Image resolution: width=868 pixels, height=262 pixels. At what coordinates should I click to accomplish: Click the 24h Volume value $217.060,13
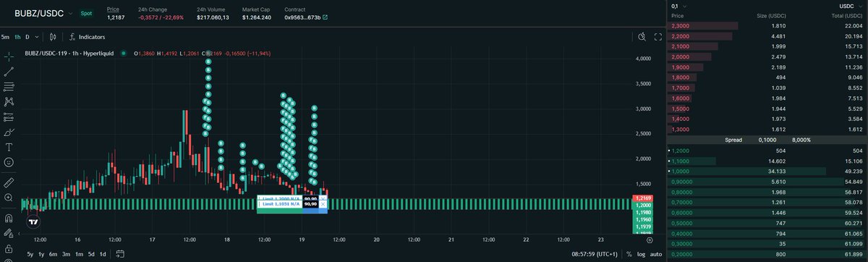point(213,17)
